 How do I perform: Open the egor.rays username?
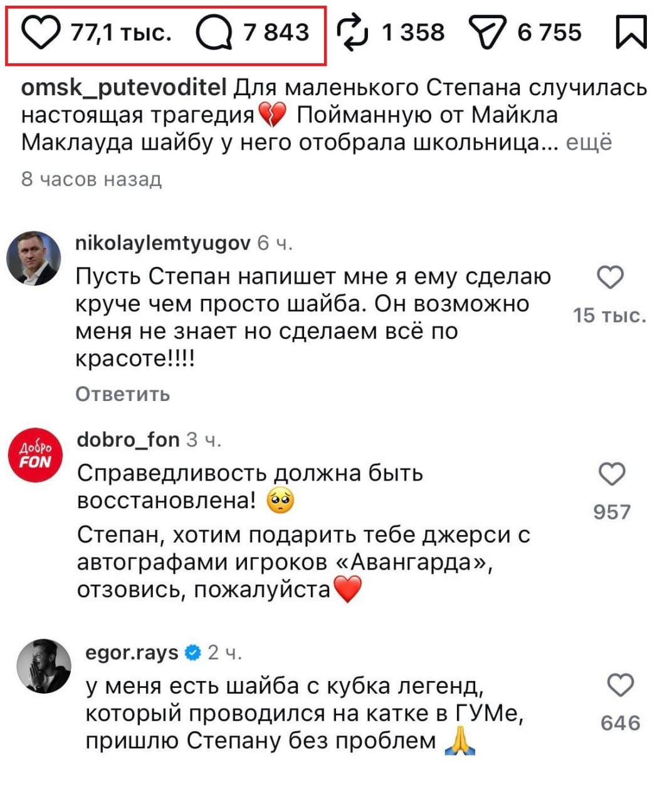[x=132, y=653]
